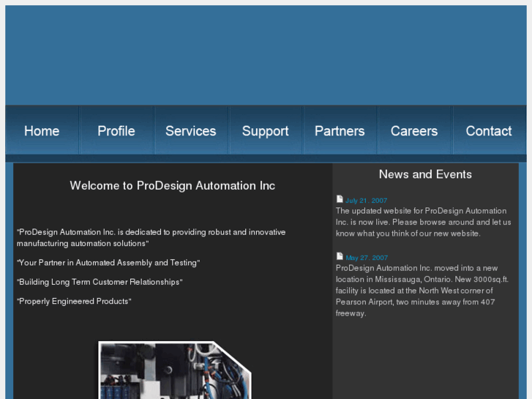
Task: Click the Mississauga, Ontario relocation news paragraph
Action: click(422, 291)
